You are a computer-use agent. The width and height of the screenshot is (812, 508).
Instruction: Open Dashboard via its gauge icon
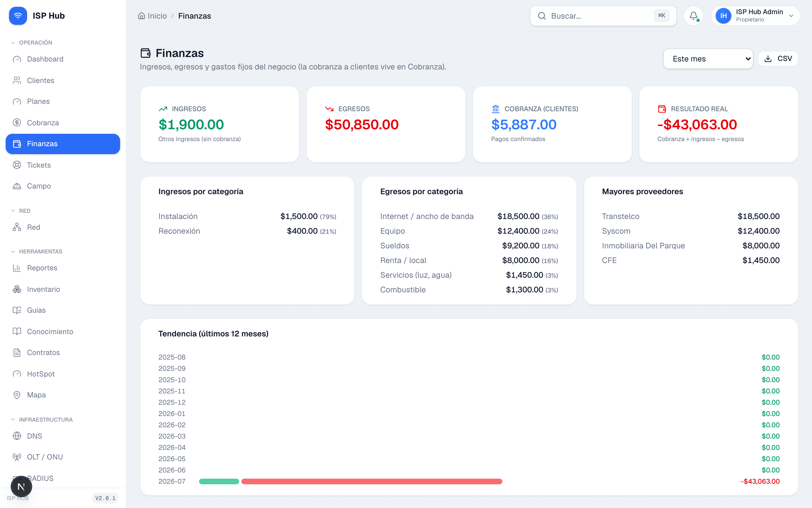17,59
